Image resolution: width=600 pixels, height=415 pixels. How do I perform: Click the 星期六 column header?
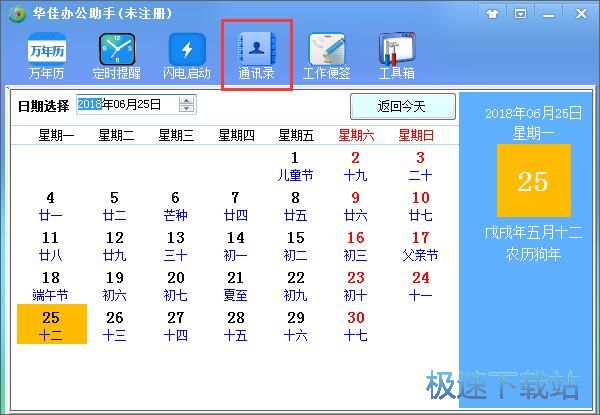coord(356,135)
